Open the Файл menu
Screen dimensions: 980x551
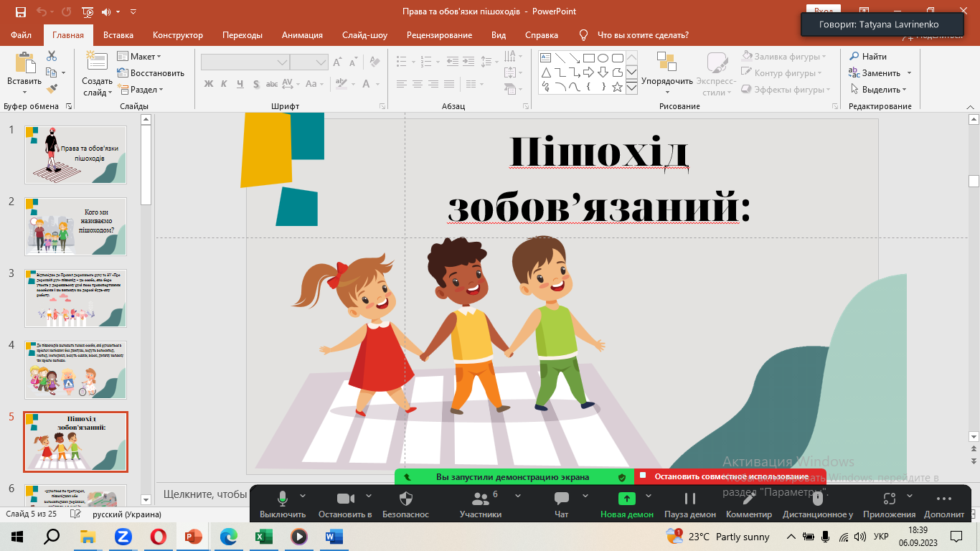21,34
